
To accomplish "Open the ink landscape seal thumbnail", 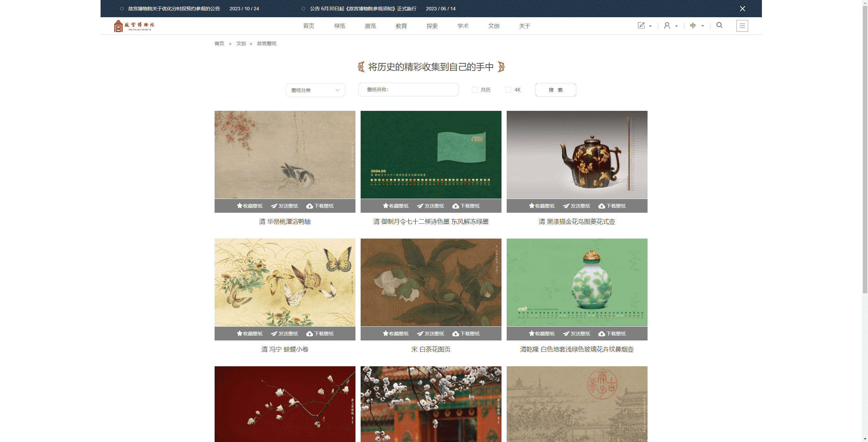I will [x=577, y=404].
